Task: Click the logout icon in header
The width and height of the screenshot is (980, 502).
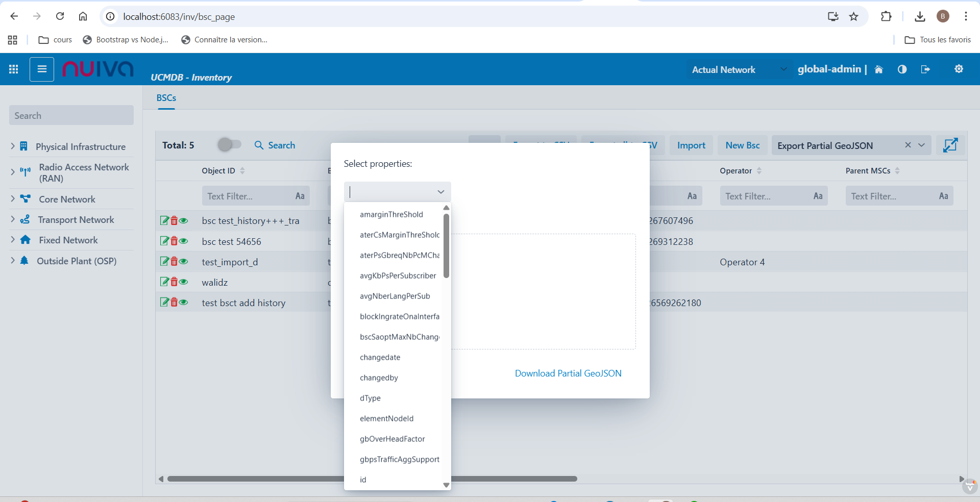Action: tap(925, 69)
